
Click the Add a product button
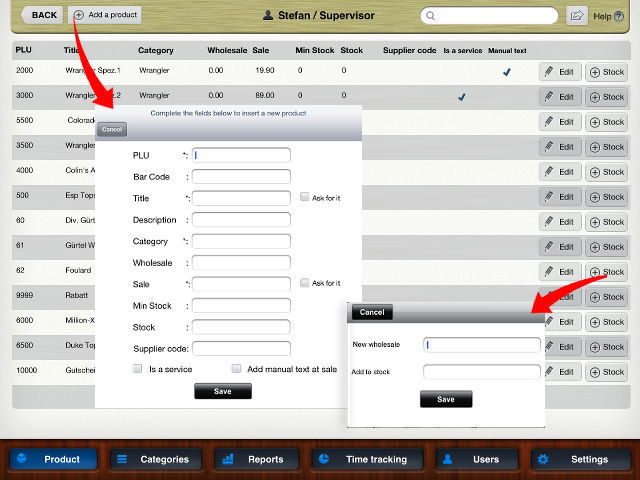click(x=104, y=15)
